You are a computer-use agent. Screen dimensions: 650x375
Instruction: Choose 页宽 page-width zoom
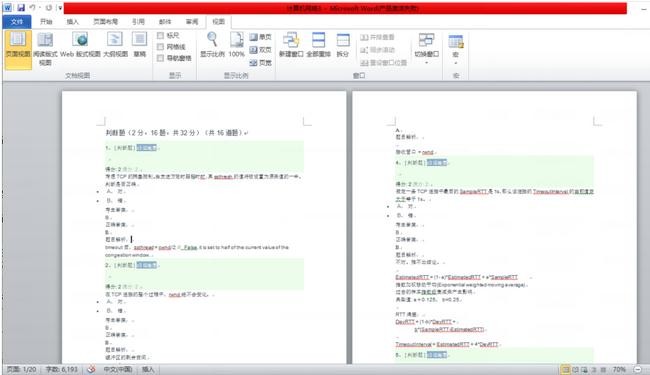pyautogui.click(x=260, y=63)
